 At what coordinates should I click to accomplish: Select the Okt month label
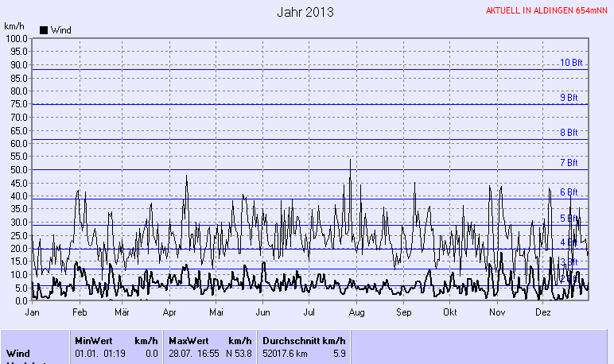(x=451, y=312)
